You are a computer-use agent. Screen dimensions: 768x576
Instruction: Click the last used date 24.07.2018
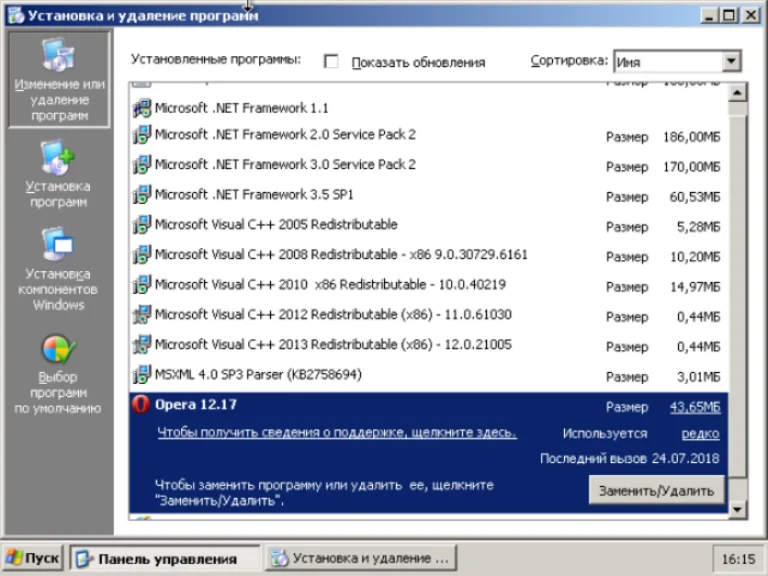[685, 458]
